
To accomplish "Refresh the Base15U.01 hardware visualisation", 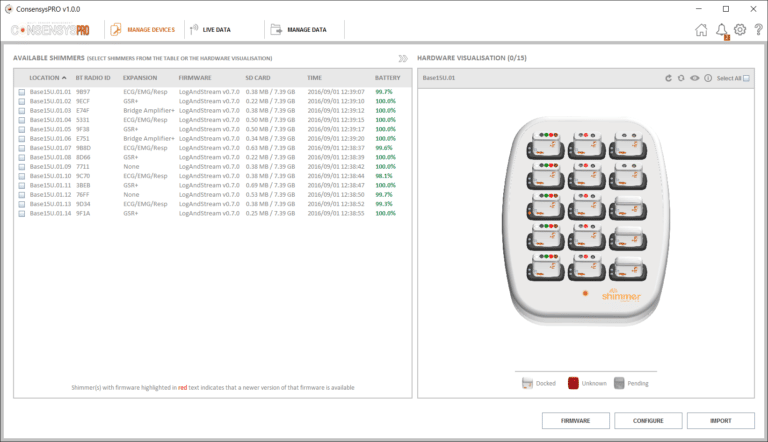I will [669, 78].
